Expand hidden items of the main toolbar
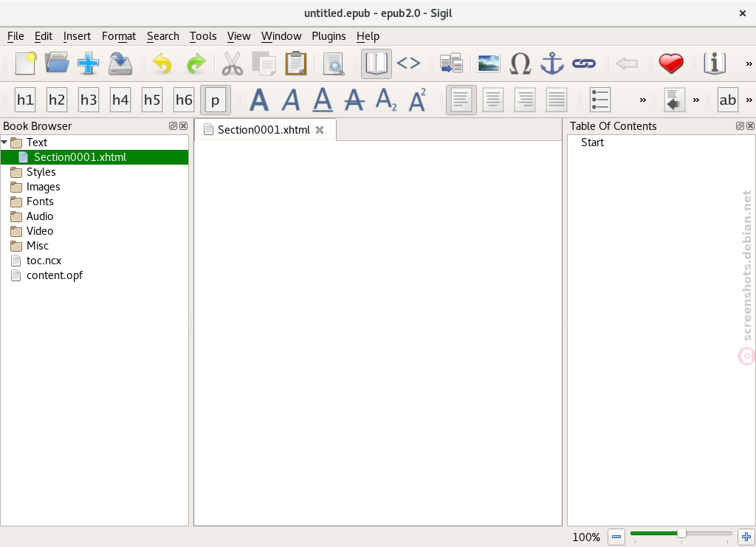This screenshot has width=756, height=547. point(749,63)
